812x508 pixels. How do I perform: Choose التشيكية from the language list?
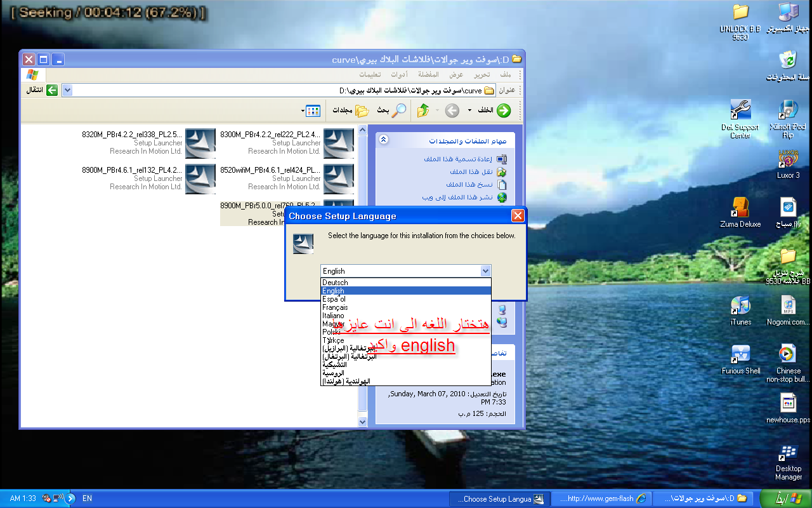tap(406, 365)
